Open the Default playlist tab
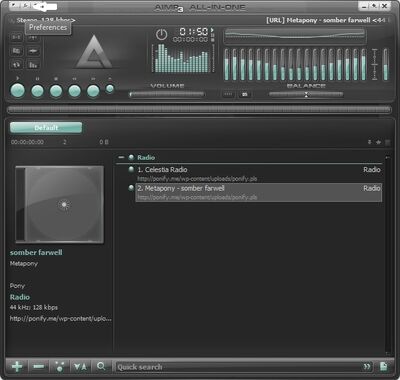 46,128
